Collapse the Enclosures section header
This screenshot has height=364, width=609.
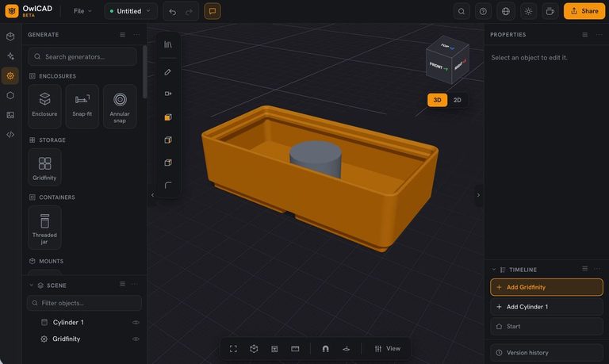point(53,76)
